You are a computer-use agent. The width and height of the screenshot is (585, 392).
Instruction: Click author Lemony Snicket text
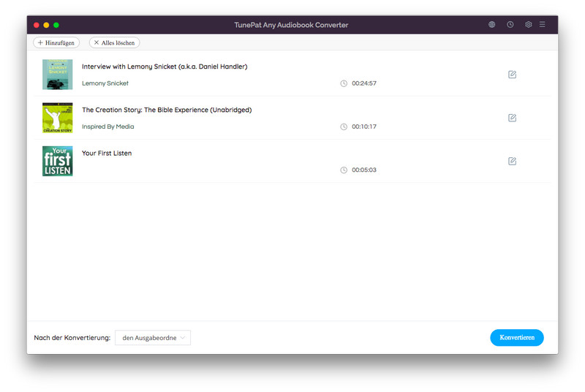point(105,83)
